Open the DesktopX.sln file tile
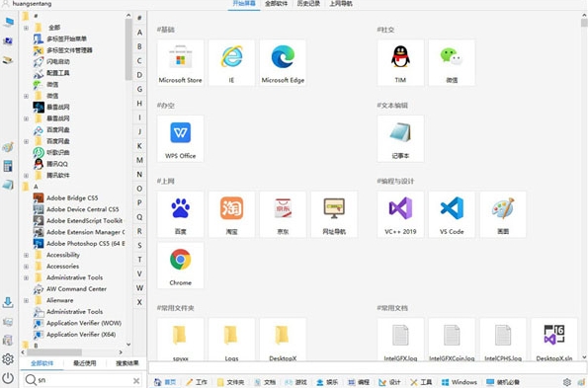This screenshot has width=588, height=388. 554,340
